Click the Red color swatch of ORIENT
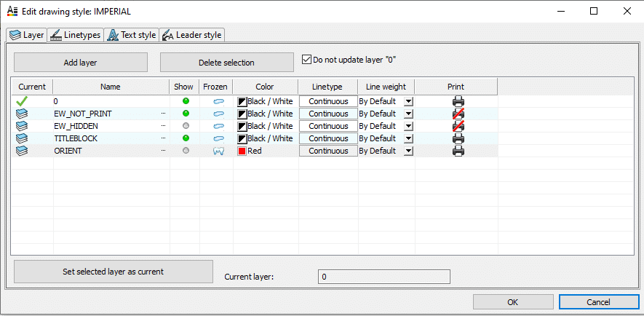Screen dimensions: 644x316 [242, 151]
